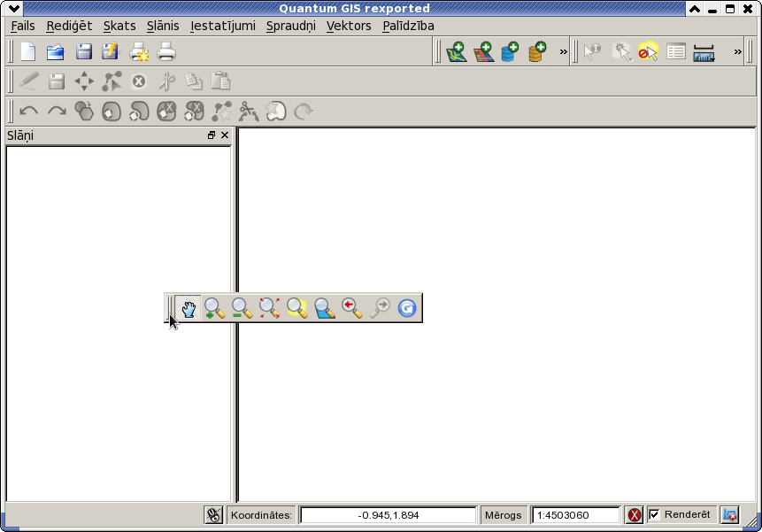Click the CRS status icon
762x532 pixels.
[730, 515]
